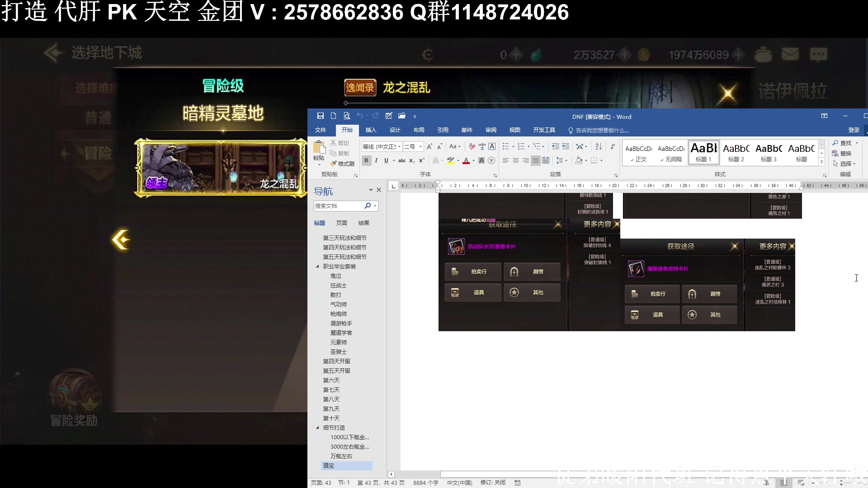Image resolution: width=868 pixels, height=488 pixels.
Task: Toggle underline formatting
Action: coord(386,160)
